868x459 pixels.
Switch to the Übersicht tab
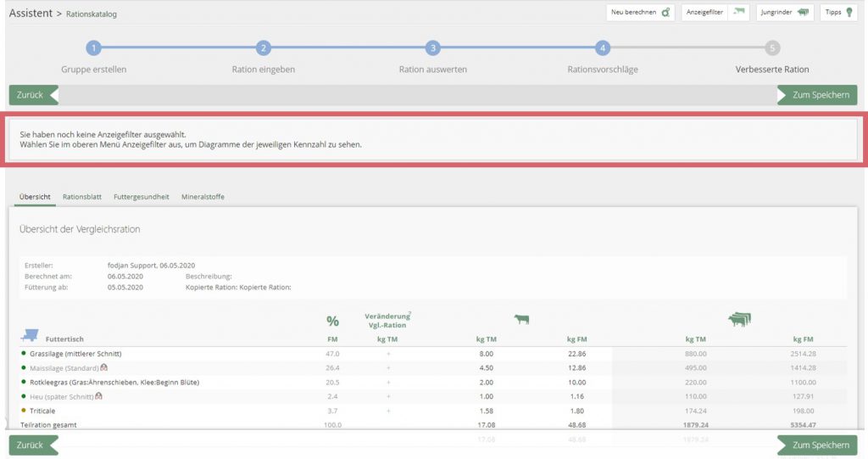[35, 197]
